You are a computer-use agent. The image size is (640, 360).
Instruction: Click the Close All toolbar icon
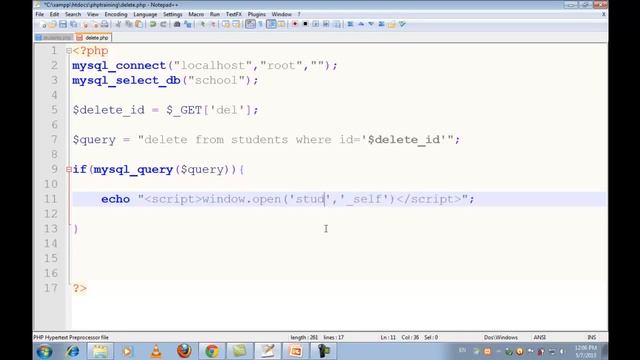(x=95, y=24)
